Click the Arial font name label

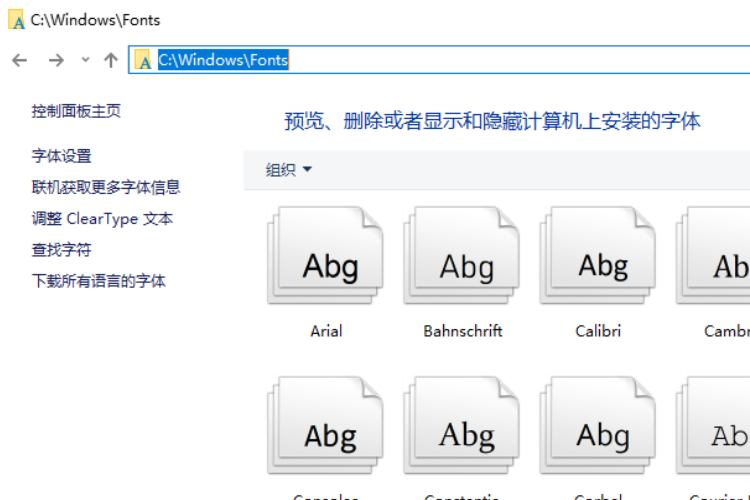pyautogui.click(x=326, y=331)
